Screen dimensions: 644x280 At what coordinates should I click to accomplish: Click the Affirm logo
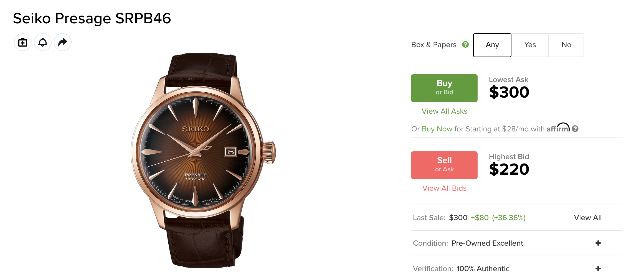tap(558, 128)
